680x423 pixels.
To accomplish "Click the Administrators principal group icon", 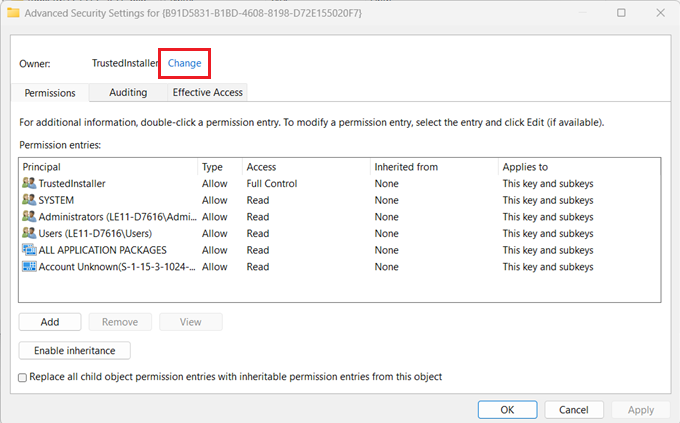I will tap(29, 216).
